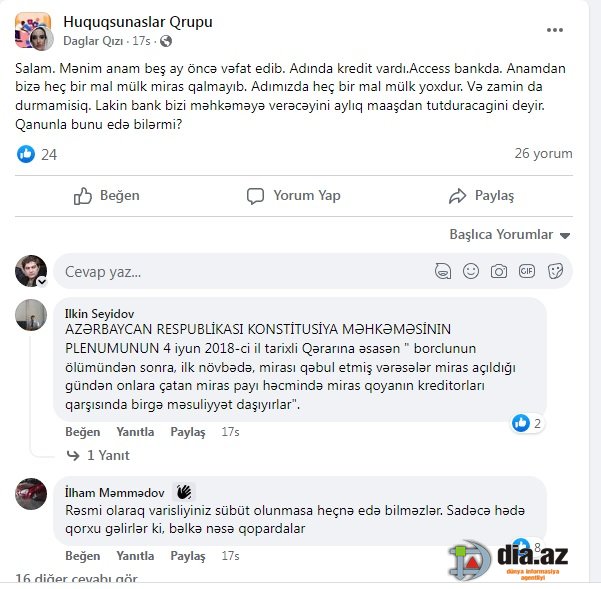Open the three-dot post options menu

tap(554, 30)
